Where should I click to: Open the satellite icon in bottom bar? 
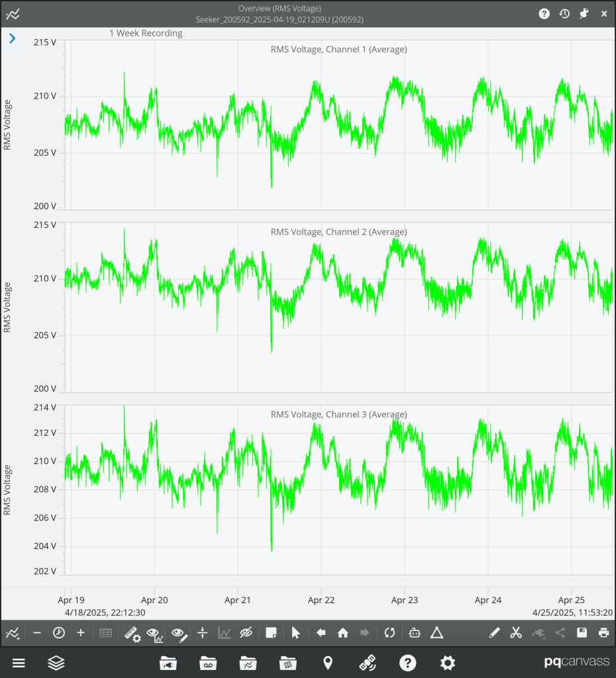[x=368, y=663]
